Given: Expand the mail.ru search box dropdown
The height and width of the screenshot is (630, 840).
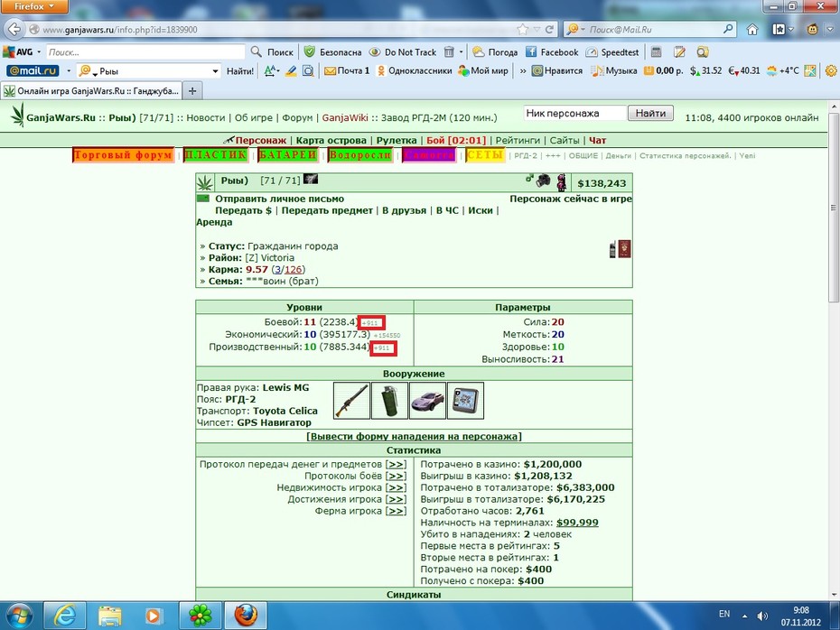Looking at the screenshot, I should coord(215,70).
